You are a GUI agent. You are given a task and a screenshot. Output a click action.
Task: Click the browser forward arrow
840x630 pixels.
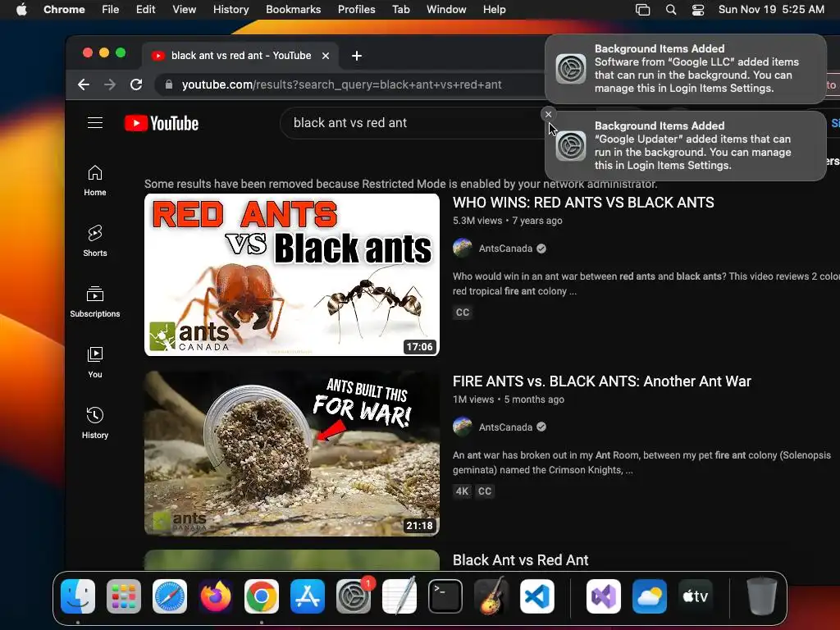tap(110, 84)
